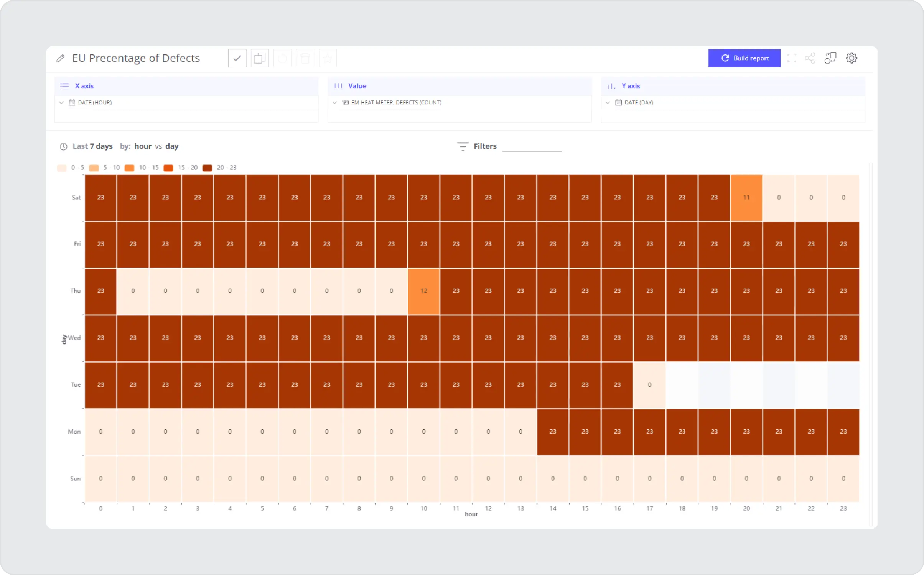The height and width of the screenshot is (575, 924).
Task: Click the Filters icon to open filters
Action: pyautogui.click(x=463, y=146)
